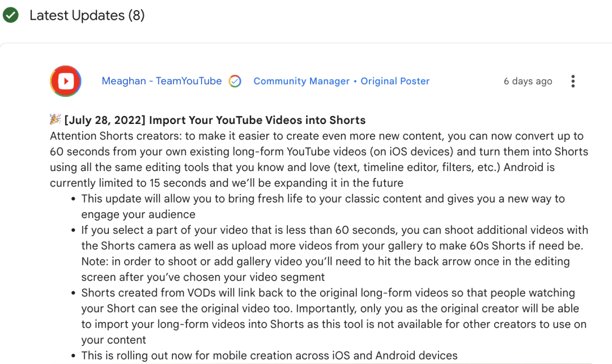
Task: Open the red YouTube profile avatar
Action: click(66, 82)
